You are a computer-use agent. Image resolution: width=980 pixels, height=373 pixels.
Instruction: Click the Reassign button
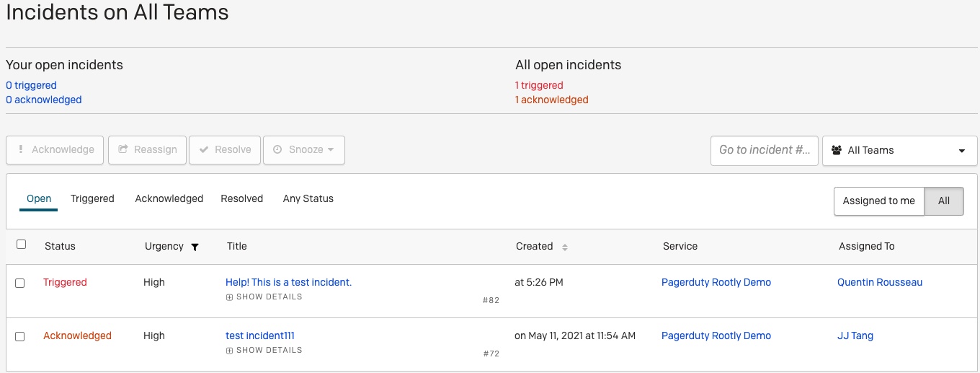click(148, 150)
